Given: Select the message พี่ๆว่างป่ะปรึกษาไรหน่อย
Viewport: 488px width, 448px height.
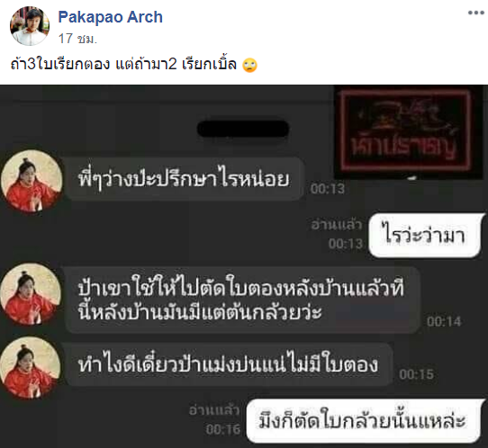Looking at the screenshot, I should tap(184, 179).
